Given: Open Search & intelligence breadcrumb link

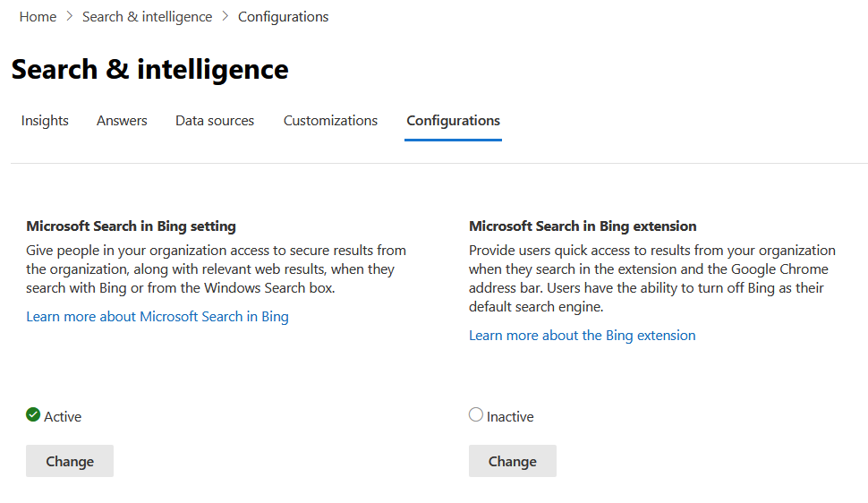Looking at the screenshot, I should tap(148, 17).
